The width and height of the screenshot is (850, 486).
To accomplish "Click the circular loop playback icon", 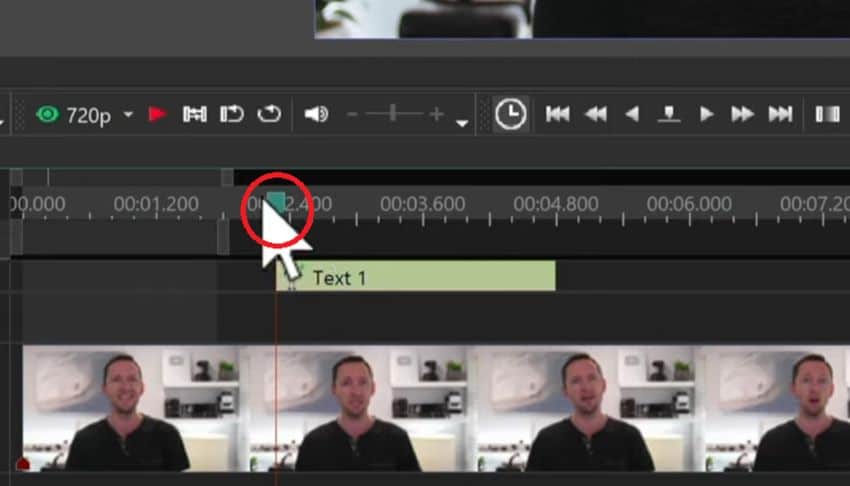I will [x=269, y=114].
